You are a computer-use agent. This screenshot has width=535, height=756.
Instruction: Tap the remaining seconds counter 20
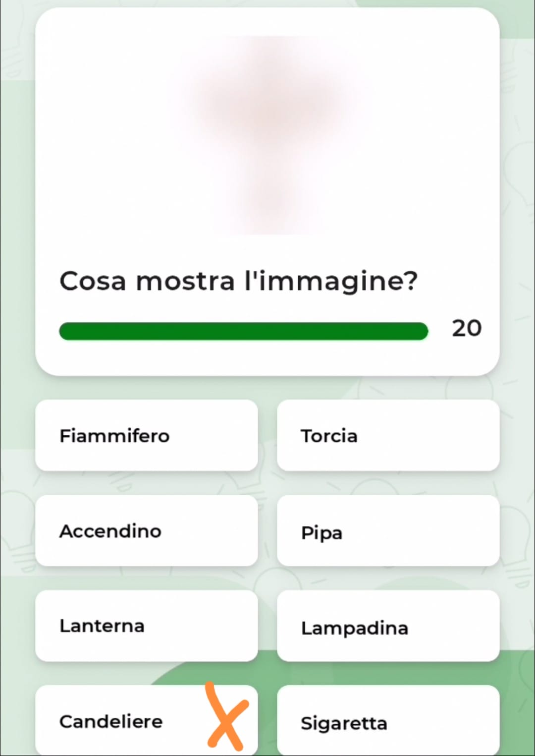(466, 328)
